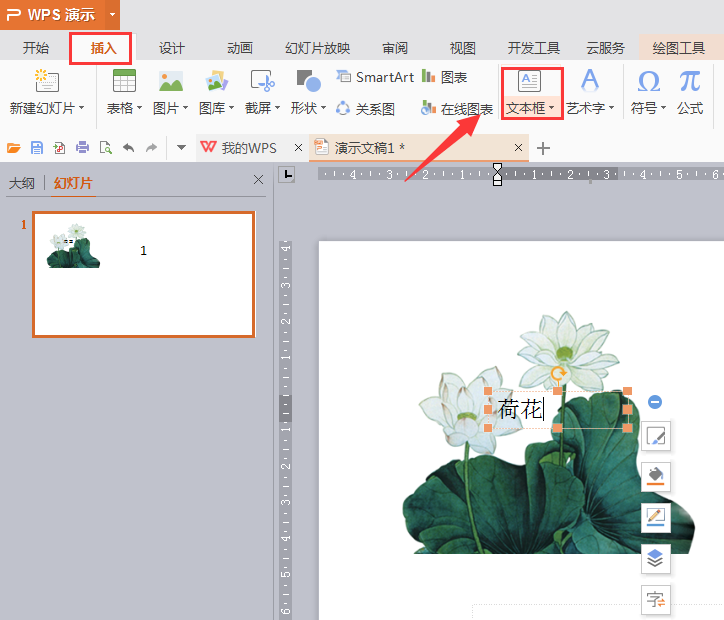Click the shape style floating icon
Screen dimensions: 724x620
click(x=656, y=435)
